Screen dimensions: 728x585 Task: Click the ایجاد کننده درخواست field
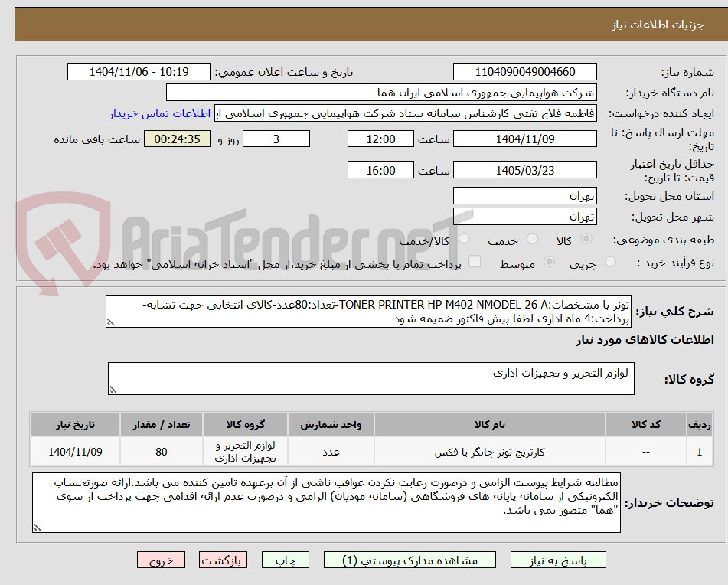tap(405, 114)
